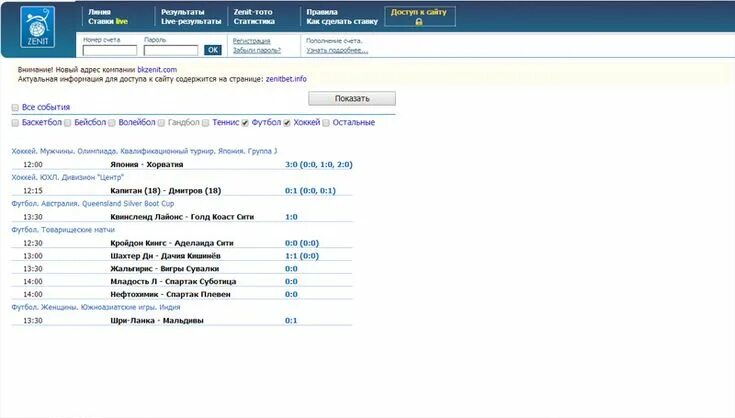Open Ставки live section
The height and width of the screenshot is (418, 735).
(x=108, y=22)
